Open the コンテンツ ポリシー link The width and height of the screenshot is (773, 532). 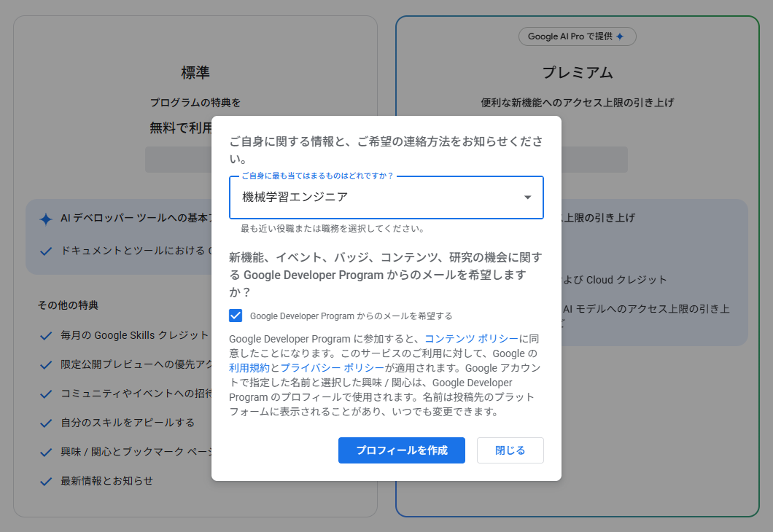click(471, 339)
